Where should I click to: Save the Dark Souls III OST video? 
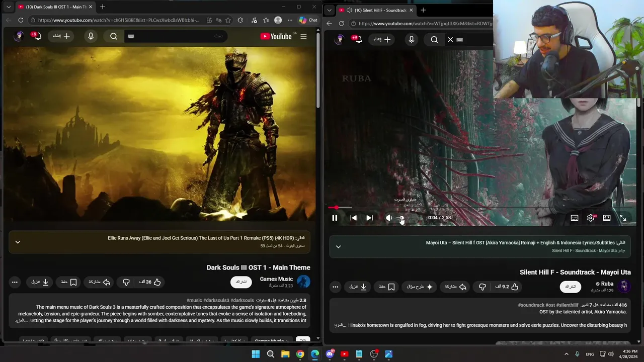(x=69, y=282)
